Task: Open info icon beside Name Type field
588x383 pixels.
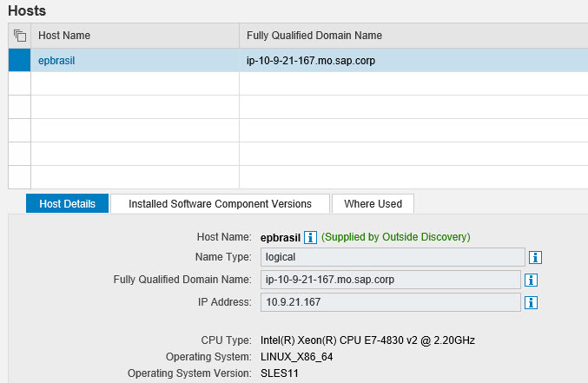Action: click(x=535, y=257)
